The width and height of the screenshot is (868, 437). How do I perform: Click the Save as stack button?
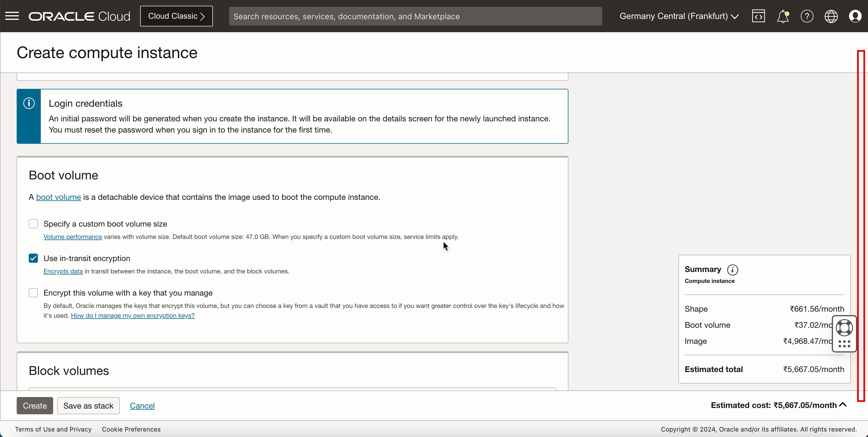(x=88, y=406)
